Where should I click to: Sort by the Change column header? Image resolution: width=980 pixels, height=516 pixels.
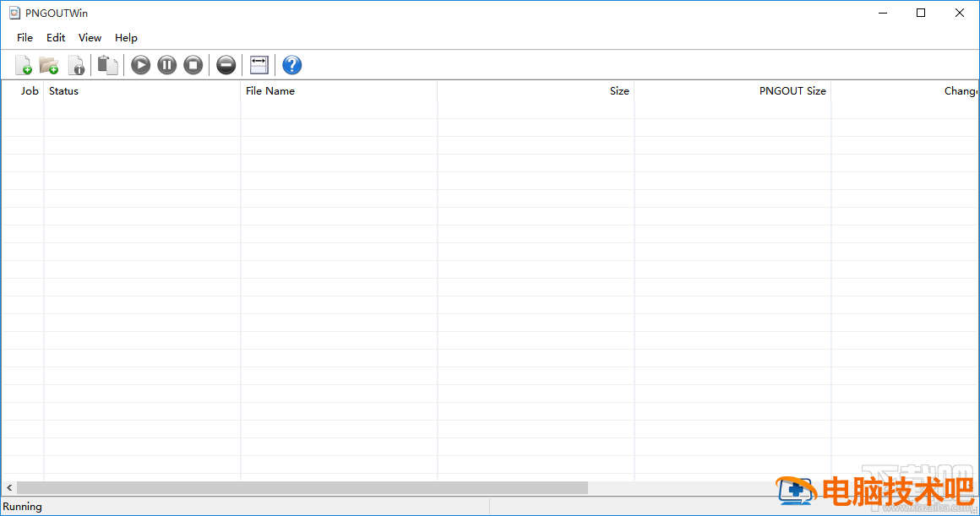tap(905, 91)
